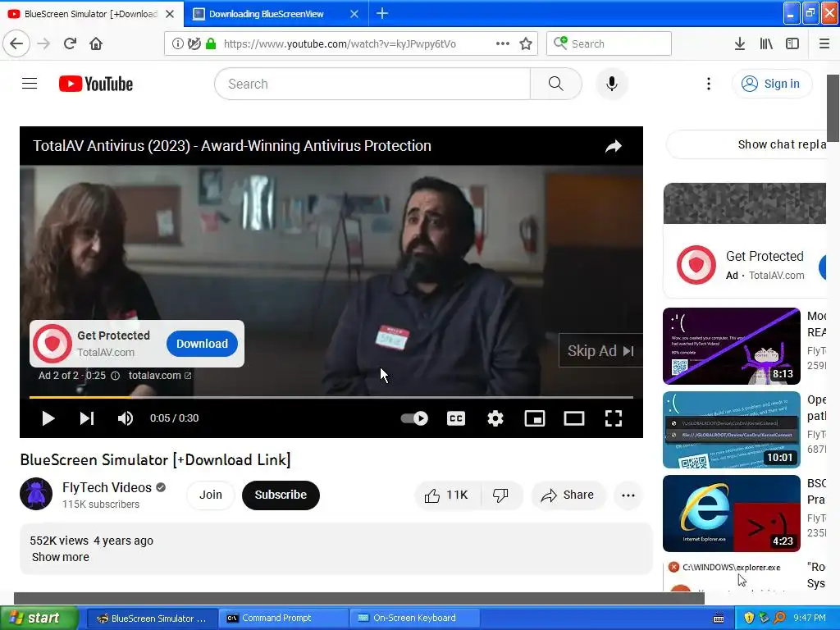Mute the player volume

pyautogui.click(x=126, y=418)
